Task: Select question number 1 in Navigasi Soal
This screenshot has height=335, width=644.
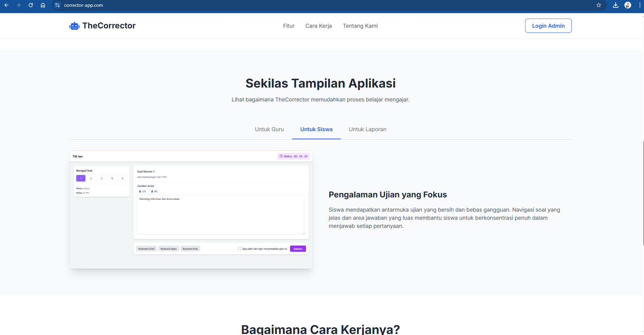Action: [81, 178]
